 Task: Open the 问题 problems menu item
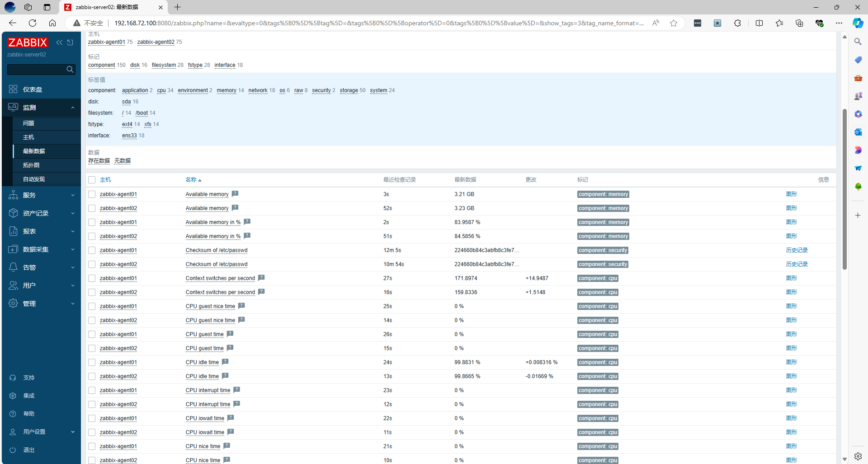tap(28, 122)
